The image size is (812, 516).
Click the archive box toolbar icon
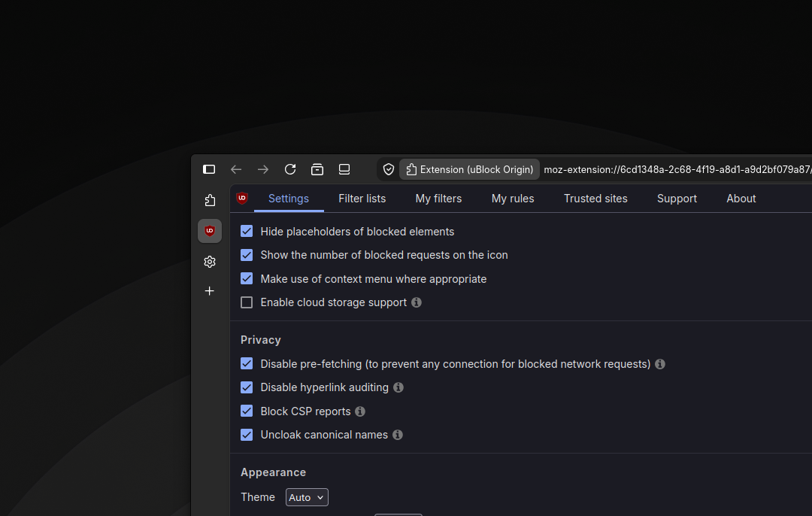(x=317, y=169)
